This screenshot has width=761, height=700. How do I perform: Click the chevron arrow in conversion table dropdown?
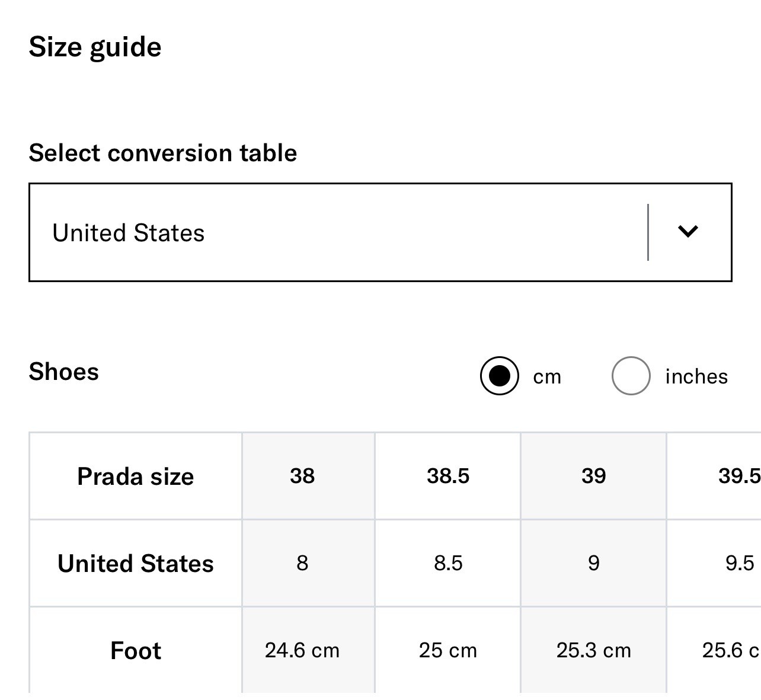click(x=688, y=232)
